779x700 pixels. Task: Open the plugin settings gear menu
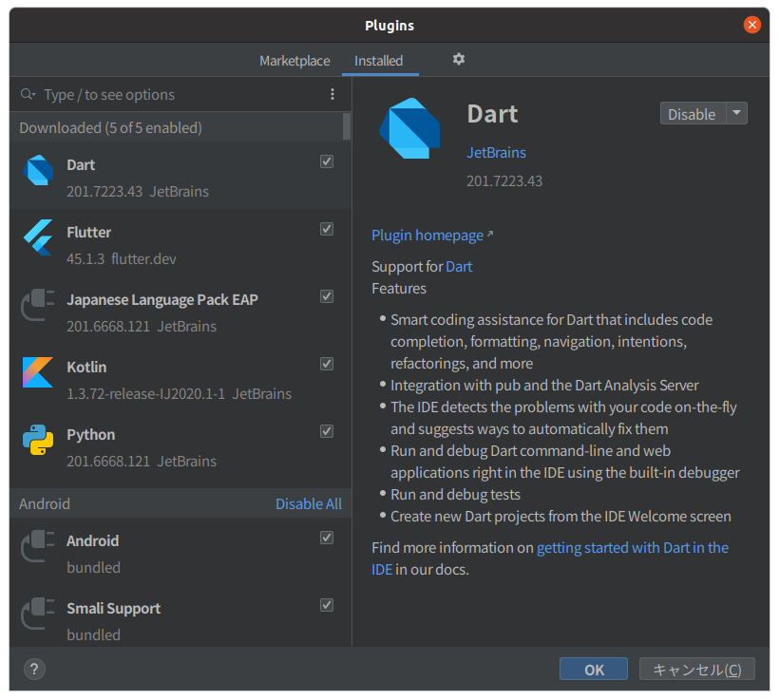tap(459, 59)
